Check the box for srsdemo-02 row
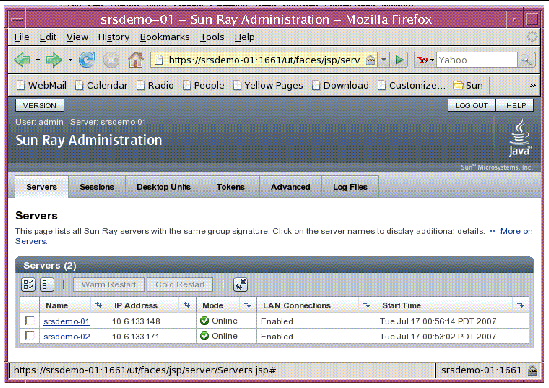The width and height of the screenshot is (549, 388). 30,336
